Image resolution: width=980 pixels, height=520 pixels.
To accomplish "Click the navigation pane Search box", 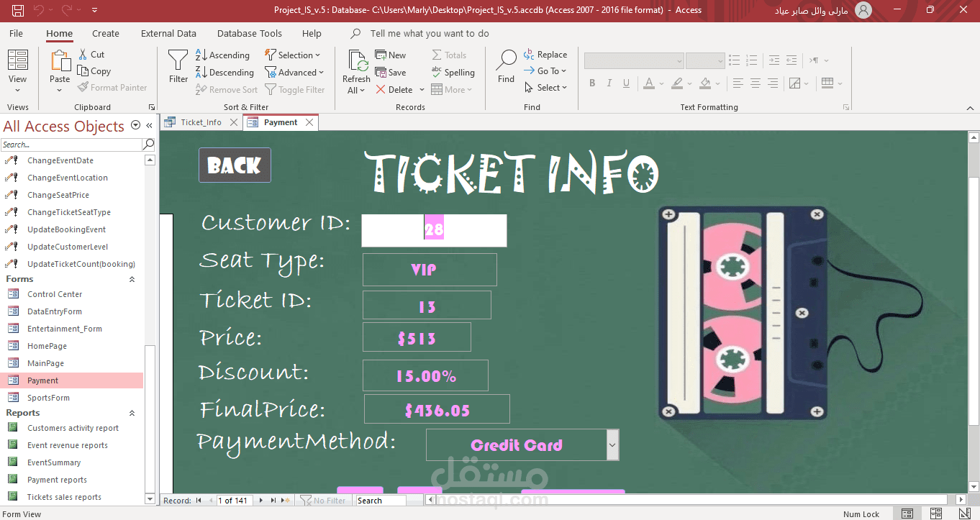I will click(71, 145).
